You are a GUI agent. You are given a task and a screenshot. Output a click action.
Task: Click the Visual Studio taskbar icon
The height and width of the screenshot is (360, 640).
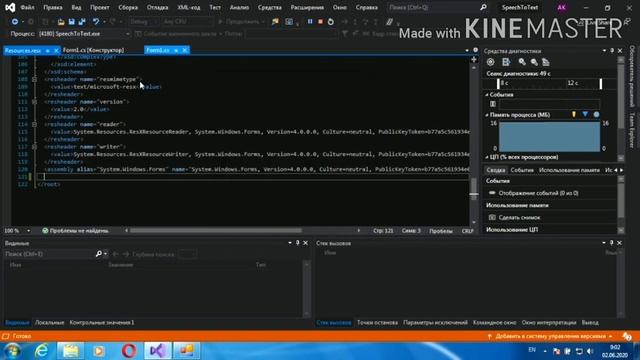click(158, 351)
